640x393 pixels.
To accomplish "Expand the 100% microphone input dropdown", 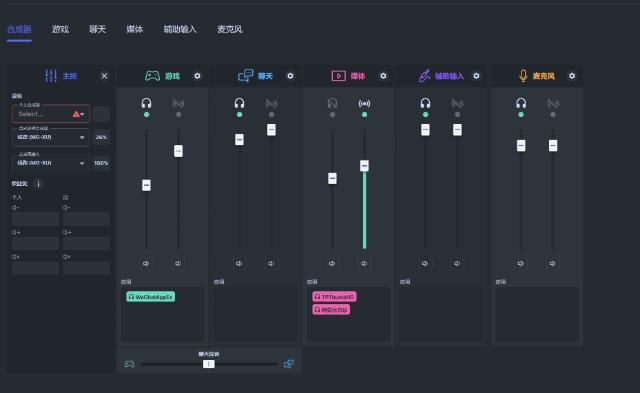I will pyautogui.click(x=51, y=163).
